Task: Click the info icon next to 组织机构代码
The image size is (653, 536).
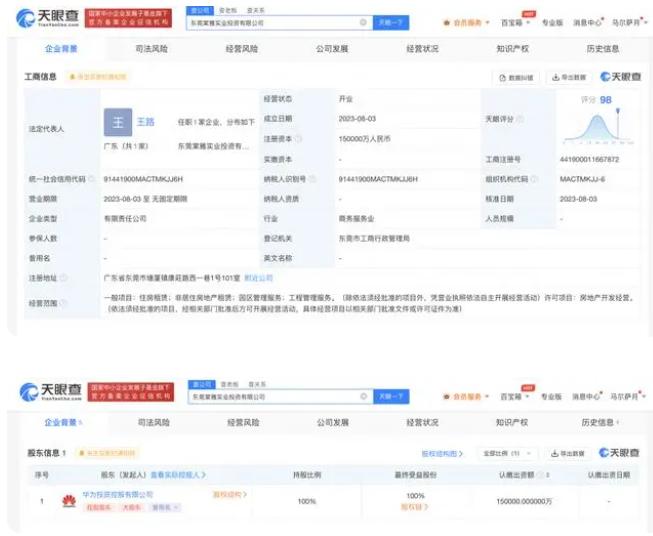Action: click(534, 179)
